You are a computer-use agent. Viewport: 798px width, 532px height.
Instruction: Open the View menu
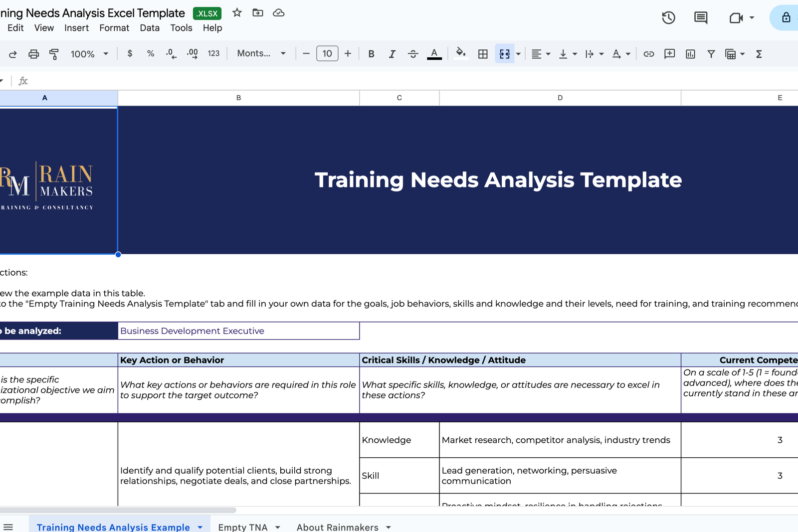point(44,28)
